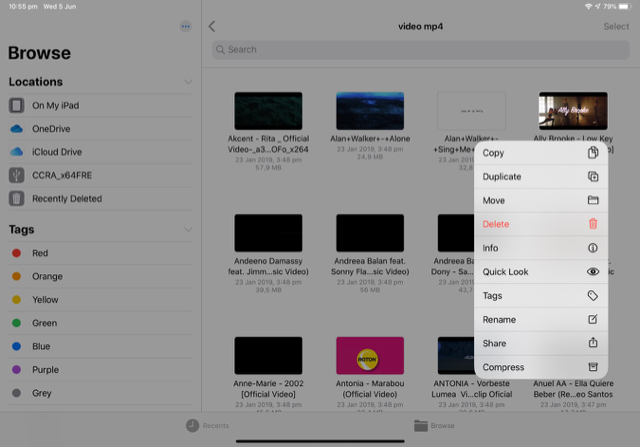640x447 pixels.
Task: Open iCloud Drive location label
Action: point(57,152)
